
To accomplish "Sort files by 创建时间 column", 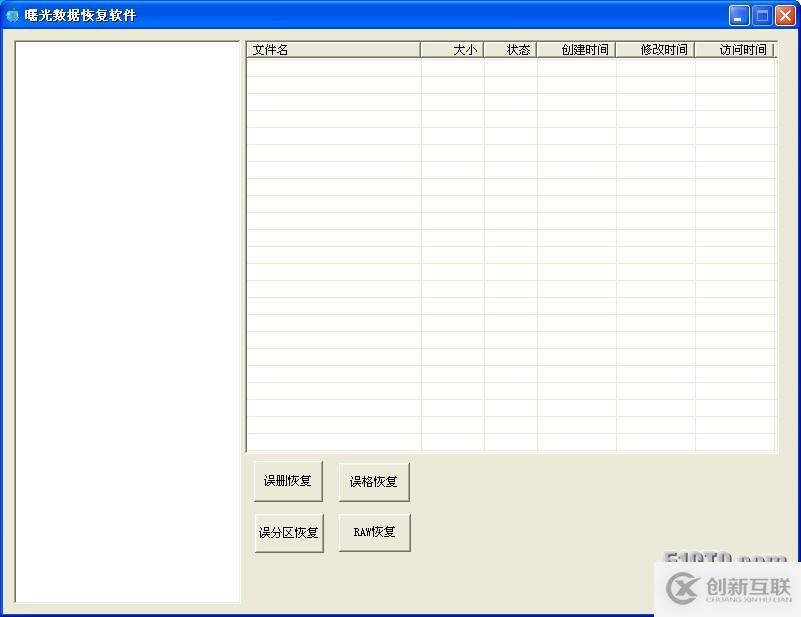I will click(576, 49).
